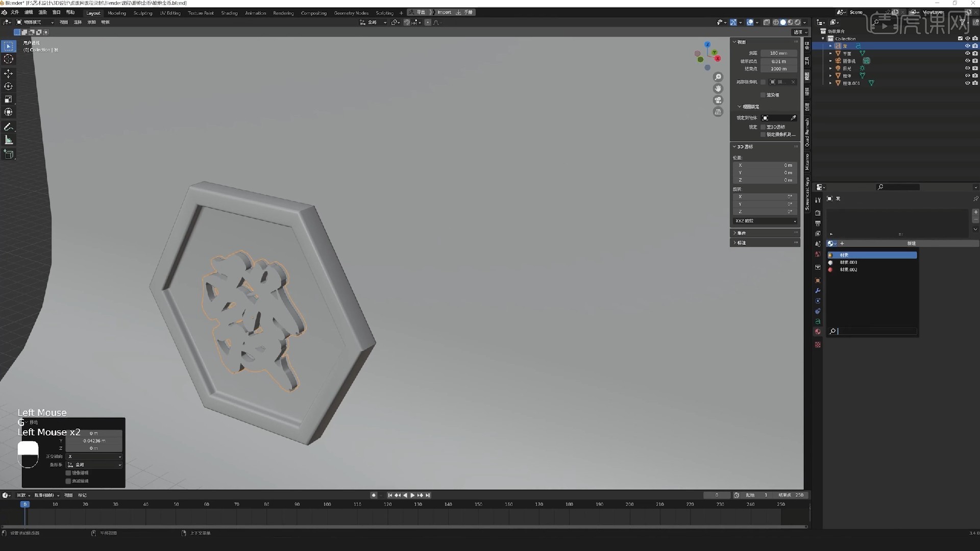Viewport: 980px width, 551px height.
Task: Enable the 锁定摄像机到 checkbox
Action: [x=763, y=135]
